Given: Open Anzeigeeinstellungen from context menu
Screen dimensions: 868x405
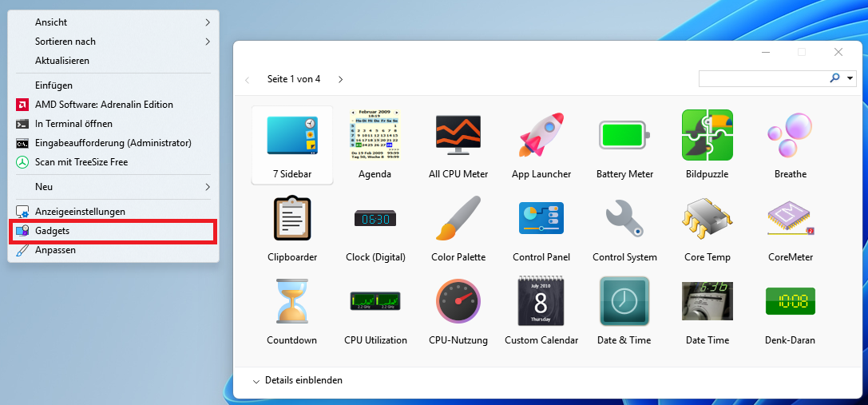Looking at the screenshot, I should coord(113,212).
